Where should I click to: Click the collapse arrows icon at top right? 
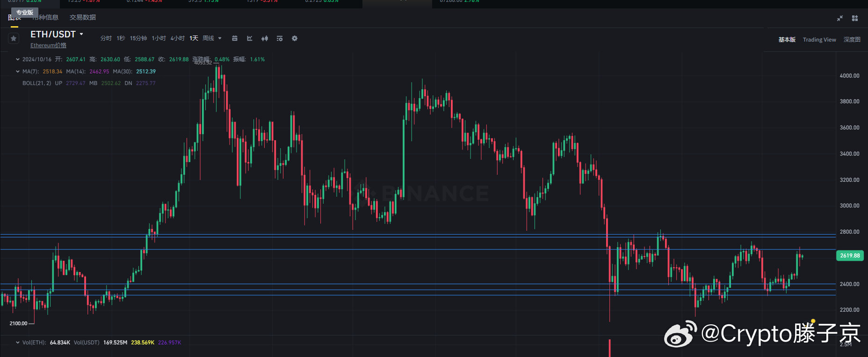coord(840,18)
